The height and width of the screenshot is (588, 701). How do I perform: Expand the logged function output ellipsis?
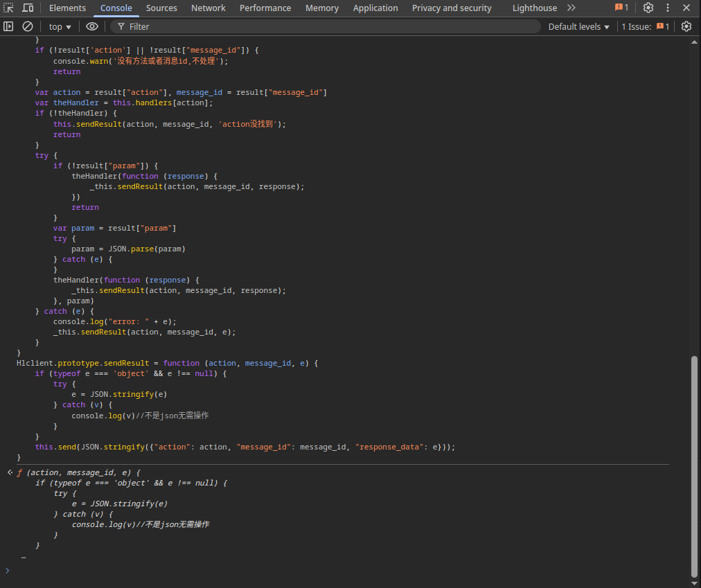point(24,556)
